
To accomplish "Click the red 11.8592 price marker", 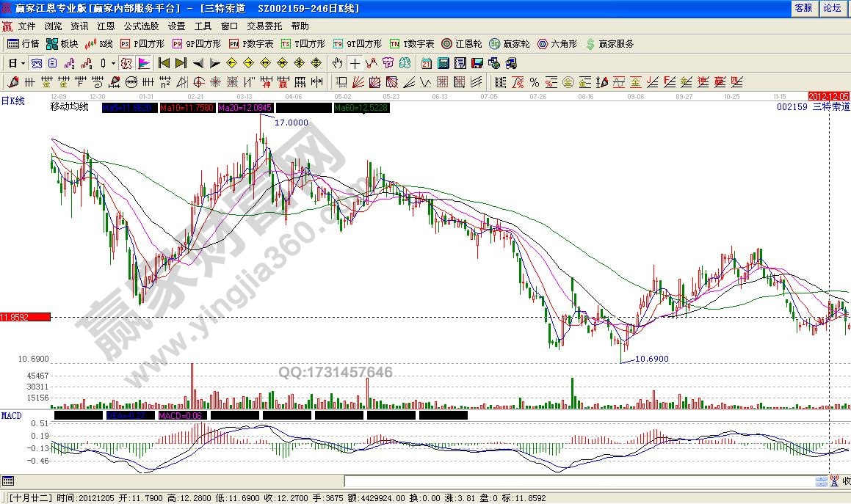I will [25, 317].
